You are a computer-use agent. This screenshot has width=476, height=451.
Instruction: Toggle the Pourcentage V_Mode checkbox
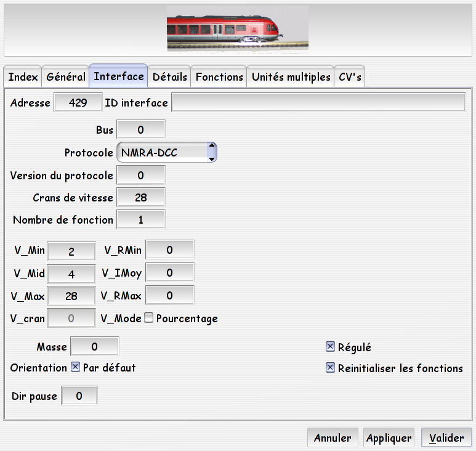[149, 318]
